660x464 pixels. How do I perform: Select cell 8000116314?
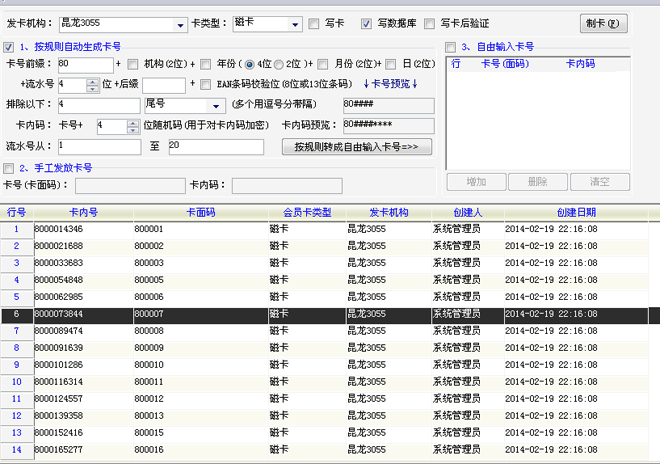(x=83, y=382)
